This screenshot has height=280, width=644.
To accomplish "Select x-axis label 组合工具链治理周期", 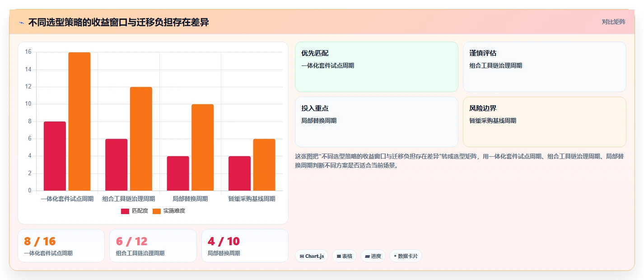I will 129,199.
